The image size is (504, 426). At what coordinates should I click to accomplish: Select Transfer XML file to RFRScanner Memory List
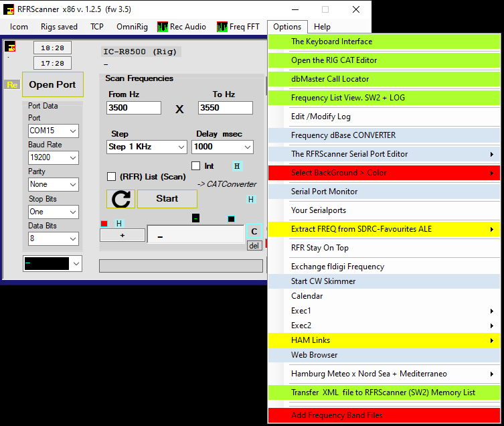[x=384, y=393]
